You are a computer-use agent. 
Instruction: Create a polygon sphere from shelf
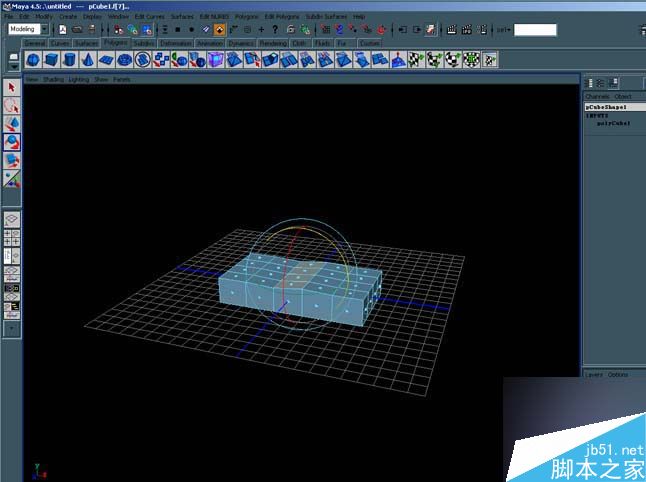[x=33, y=60]
